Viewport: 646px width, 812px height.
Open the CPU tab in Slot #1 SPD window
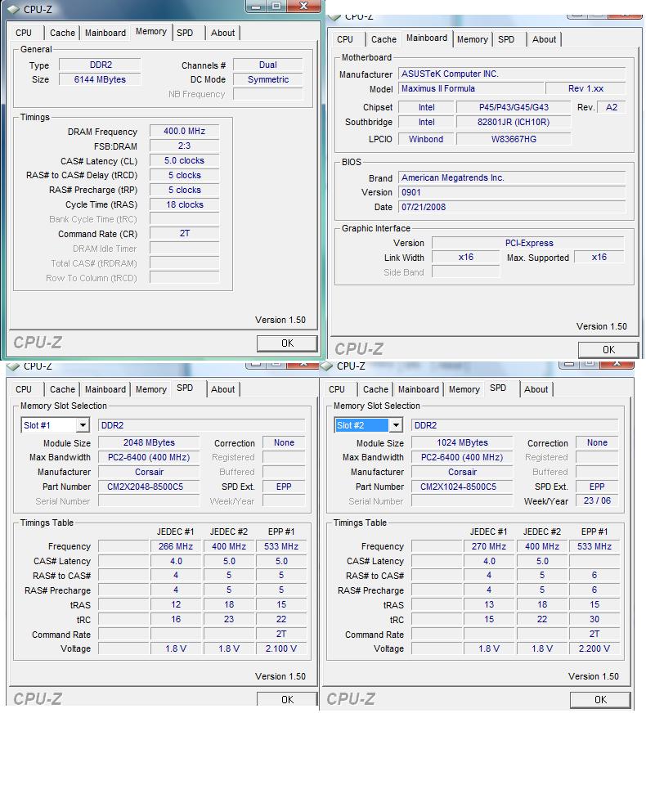(x=24, y=389)
